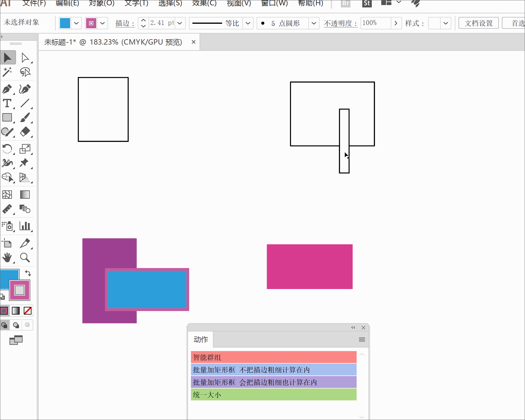
Task: Select the Shaper tool
Action: [8, 132]
